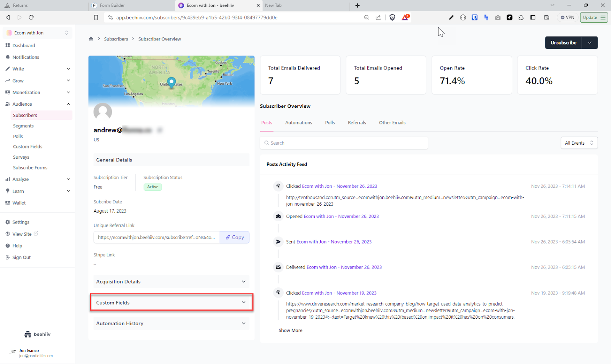Expand the Analyze menu in sidebar
This screenshot has height=364, width=611.
point(37,179)
